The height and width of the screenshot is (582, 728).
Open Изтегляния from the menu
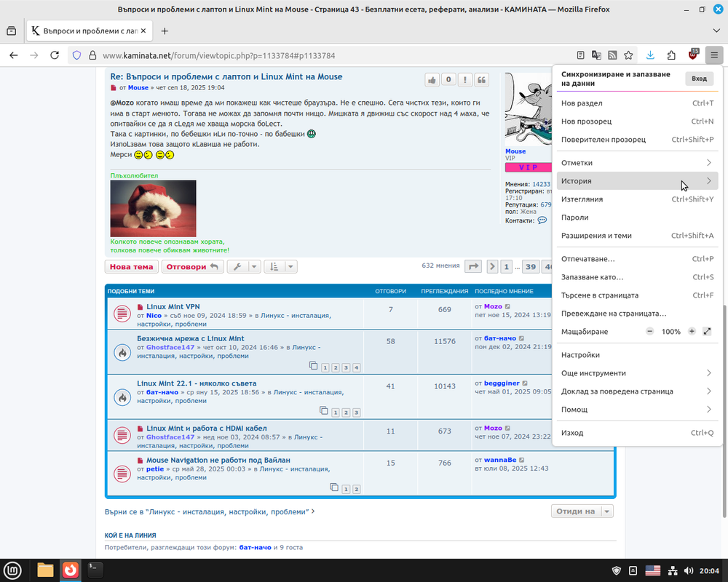click(x=637, y=199)
